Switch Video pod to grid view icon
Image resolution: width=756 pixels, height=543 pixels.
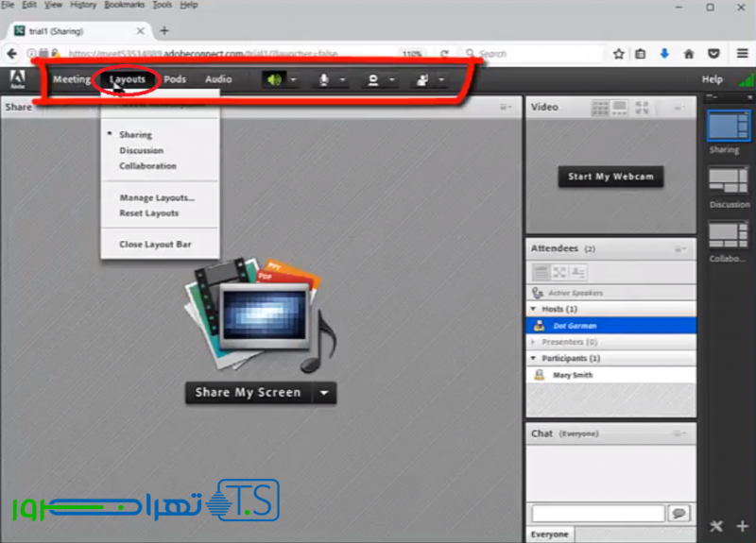pyautogui.click(x=601, y=108)
